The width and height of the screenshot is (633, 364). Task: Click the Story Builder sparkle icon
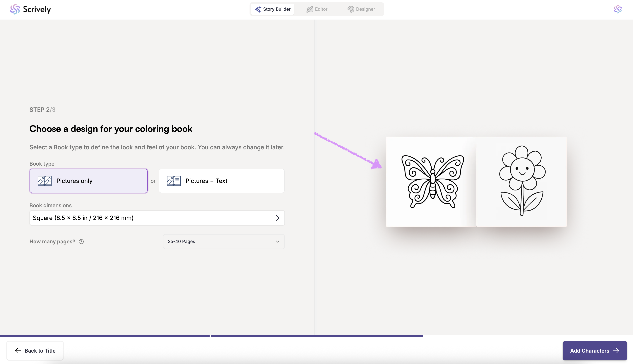pyautogui.click(x=258, y=9)
